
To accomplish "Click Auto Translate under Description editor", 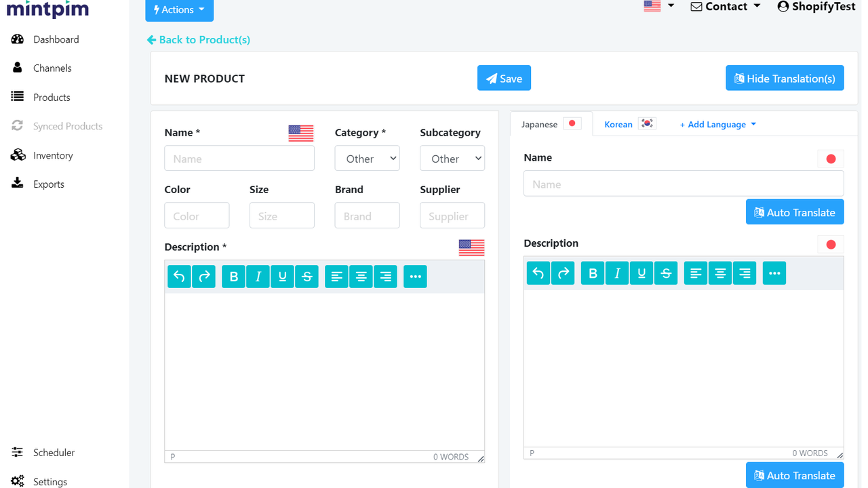I will [795, 475].
